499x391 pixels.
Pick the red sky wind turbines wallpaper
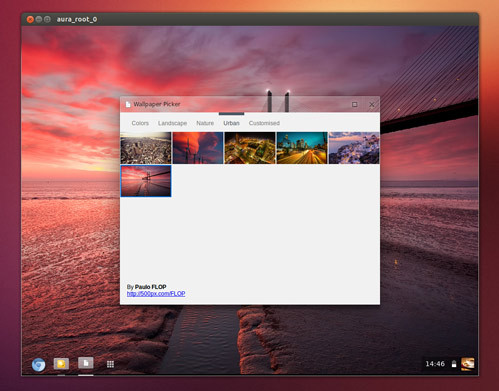[198, 148]
